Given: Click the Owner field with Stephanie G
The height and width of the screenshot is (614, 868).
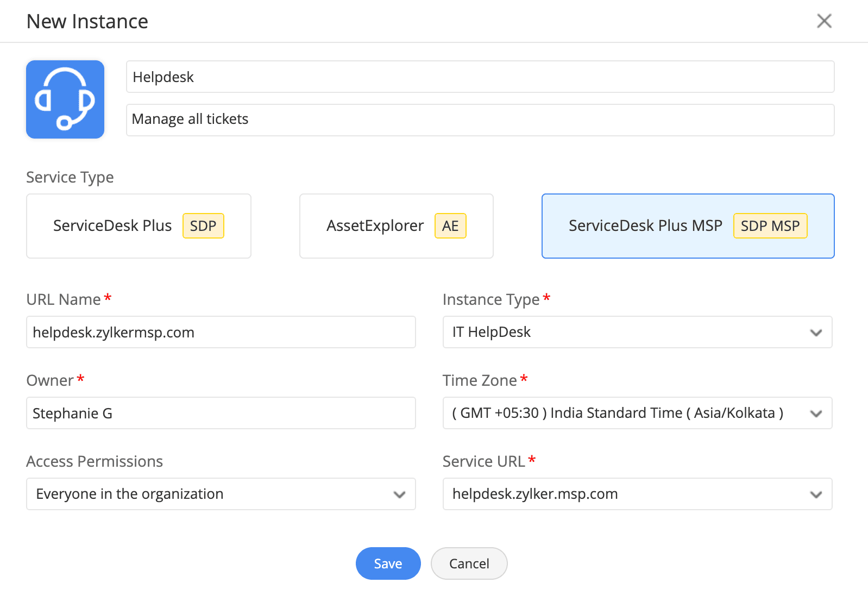Looking at the screenshot, I should click(221, 413).
